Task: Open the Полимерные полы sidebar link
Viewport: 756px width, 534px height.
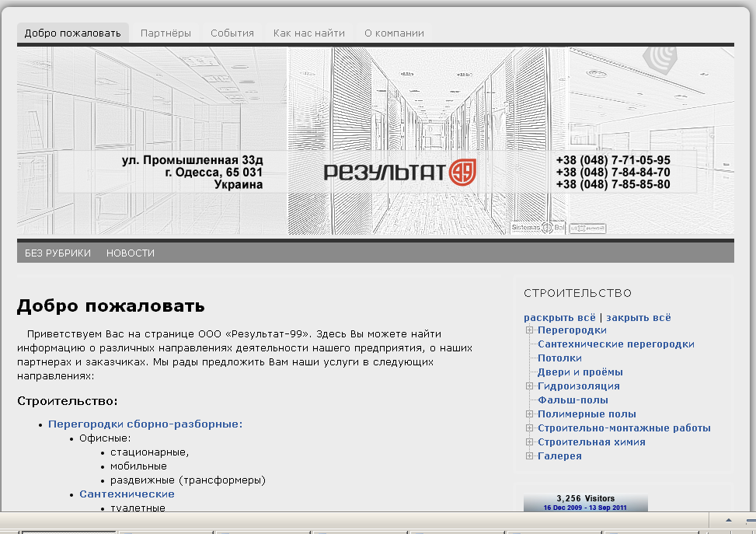Action: coord(587,414)
